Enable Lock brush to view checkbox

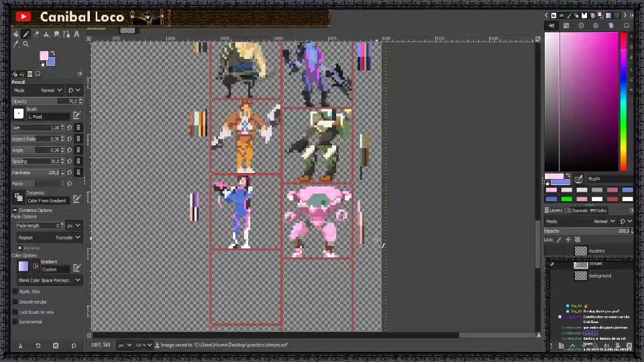point(15,312)
